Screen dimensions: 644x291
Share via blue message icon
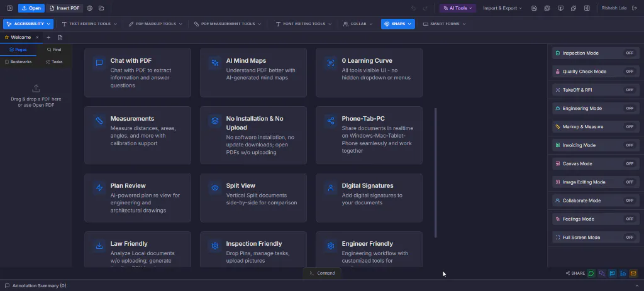613,273
